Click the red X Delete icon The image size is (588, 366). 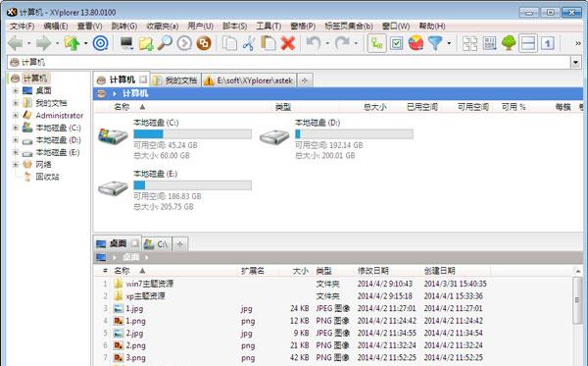[288, 43]
